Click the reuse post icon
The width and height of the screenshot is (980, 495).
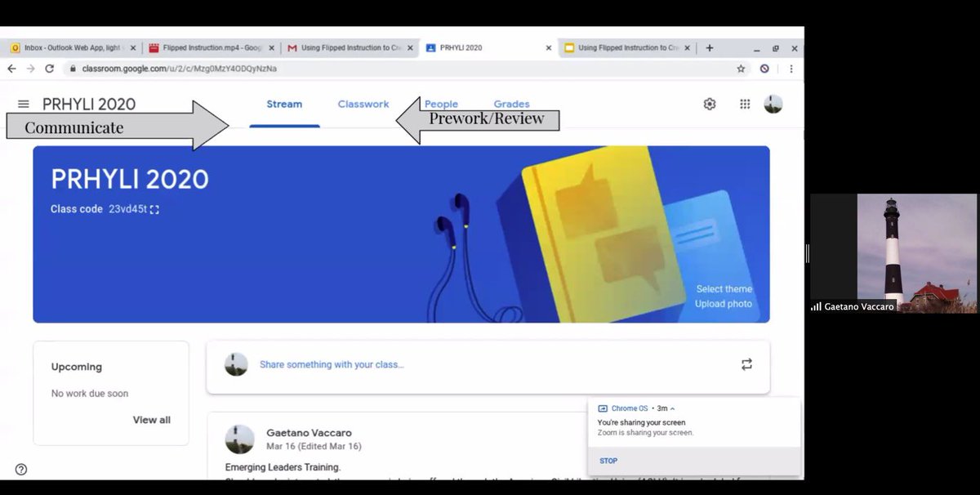pyautogui.click(x=746, y=365)
